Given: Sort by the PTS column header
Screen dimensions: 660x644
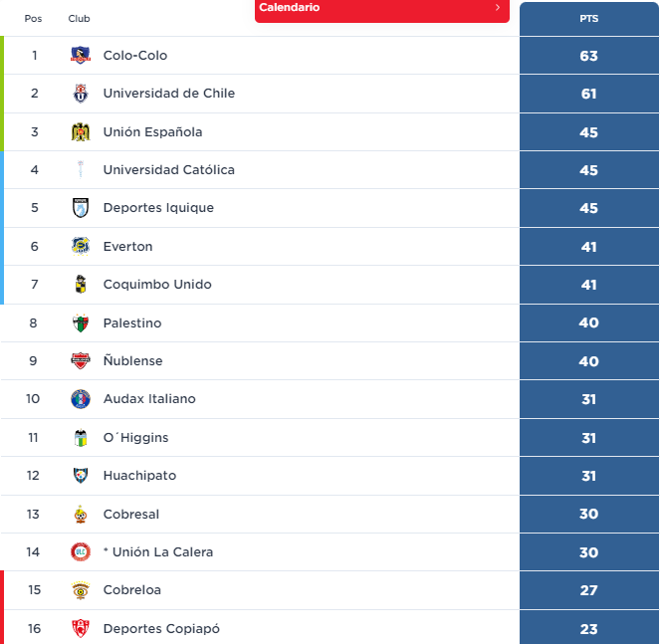Looking at the screenshot, I should coord(588,19).
